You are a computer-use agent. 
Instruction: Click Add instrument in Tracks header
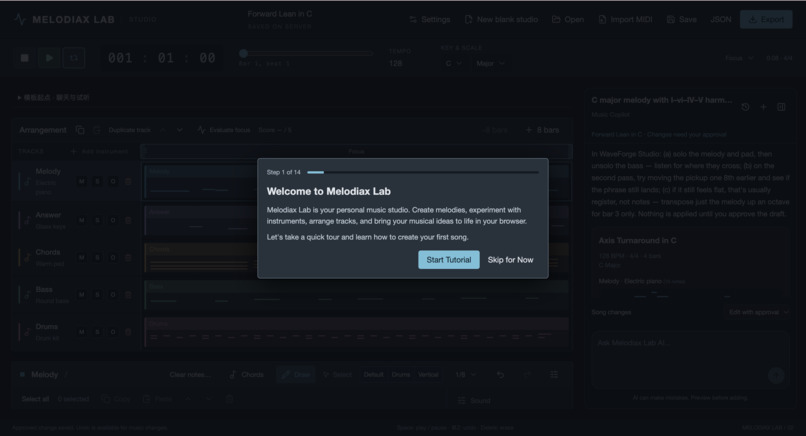coord(99,151)
